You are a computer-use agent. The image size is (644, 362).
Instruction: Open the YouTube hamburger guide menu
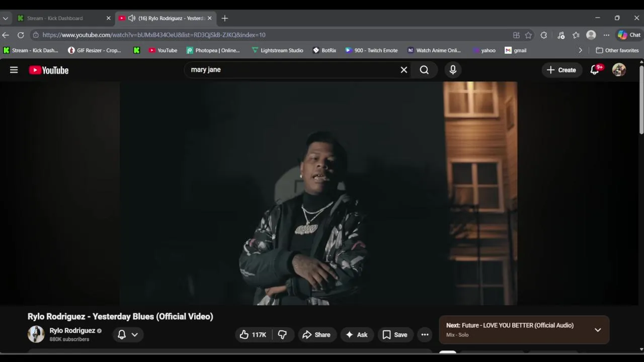(14, 70)
